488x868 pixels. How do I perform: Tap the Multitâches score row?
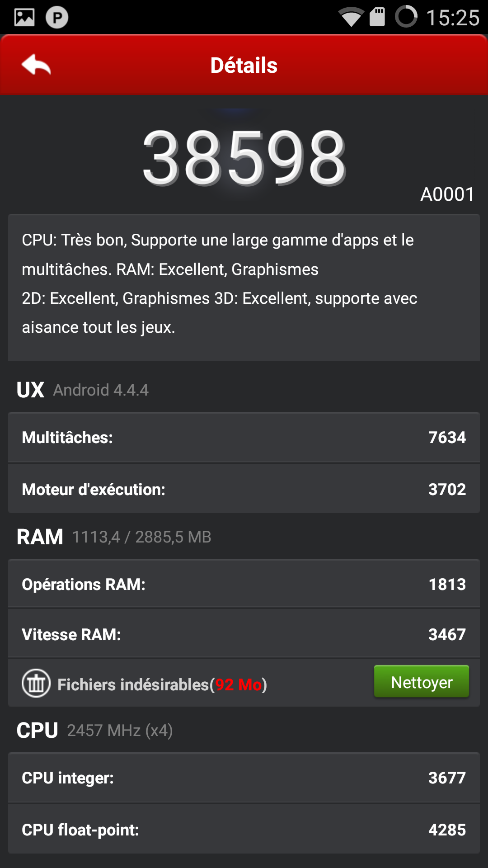(x=244, y=437)
